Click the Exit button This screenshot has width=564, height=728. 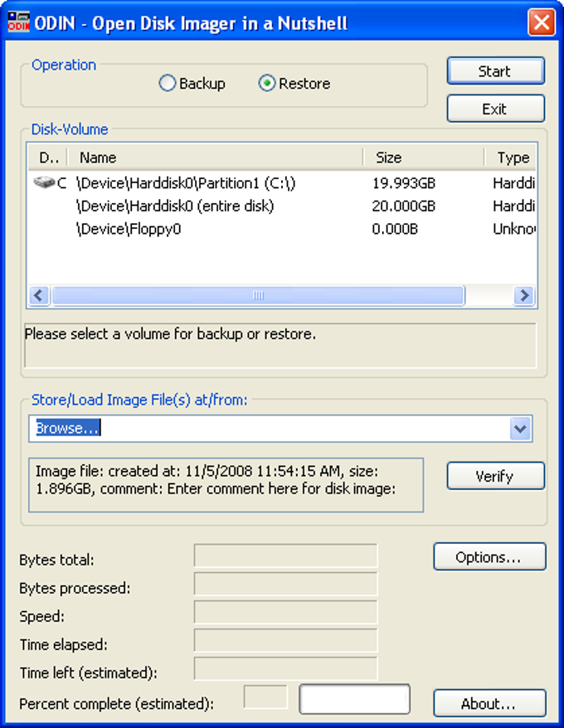(495, 109)
